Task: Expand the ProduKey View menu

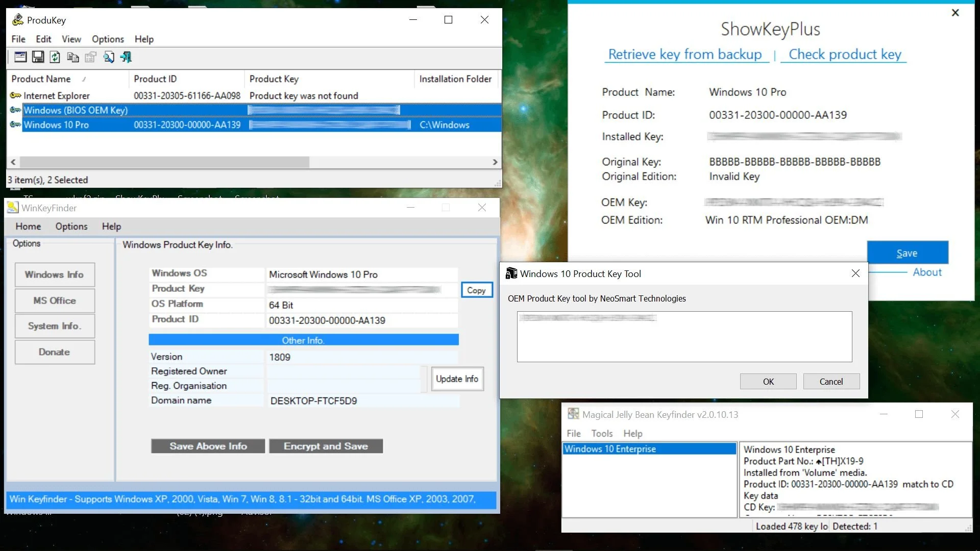Action: (x=71, y=39)
